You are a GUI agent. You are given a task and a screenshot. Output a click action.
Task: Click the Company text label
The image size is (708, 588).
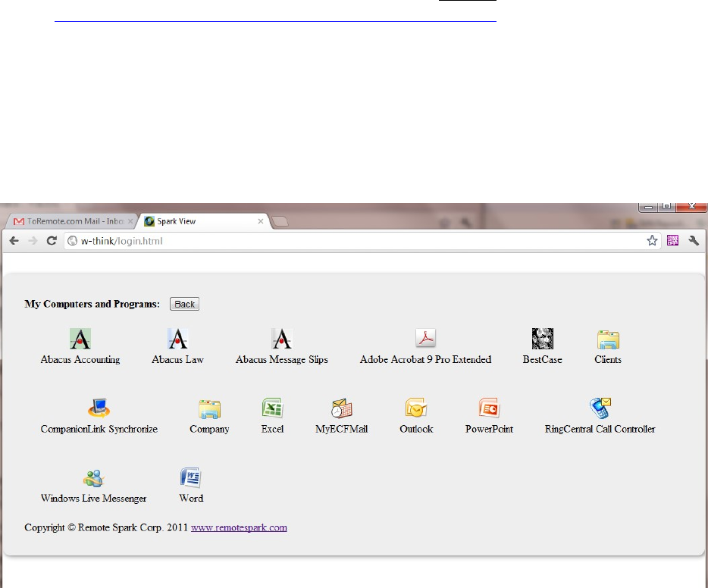209,429
